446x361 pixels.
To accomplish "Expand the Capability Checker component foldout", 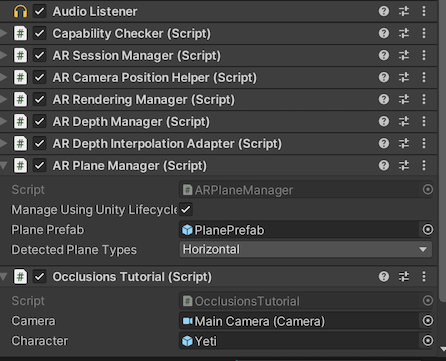I will (3, 33).
